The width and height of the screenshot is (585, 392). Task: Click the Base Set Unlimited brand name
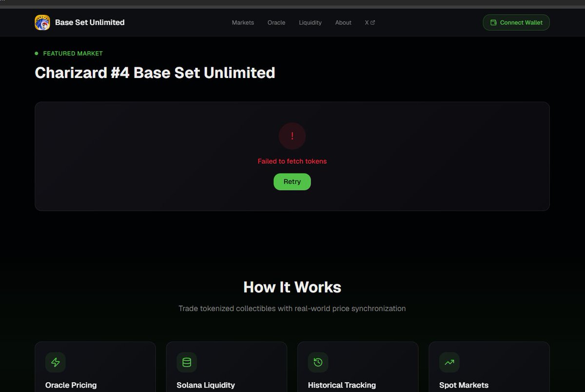point(90,22)
